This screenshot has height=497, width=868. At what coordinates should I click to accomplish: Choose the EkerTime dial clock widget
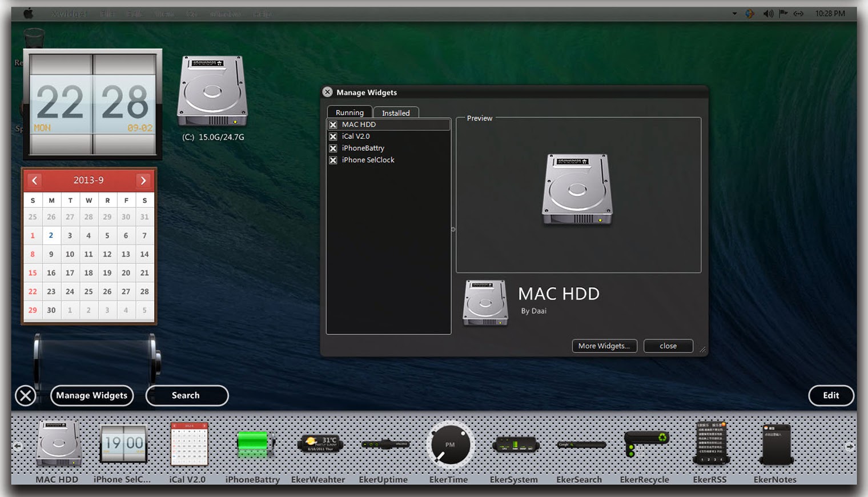(450, 444)
